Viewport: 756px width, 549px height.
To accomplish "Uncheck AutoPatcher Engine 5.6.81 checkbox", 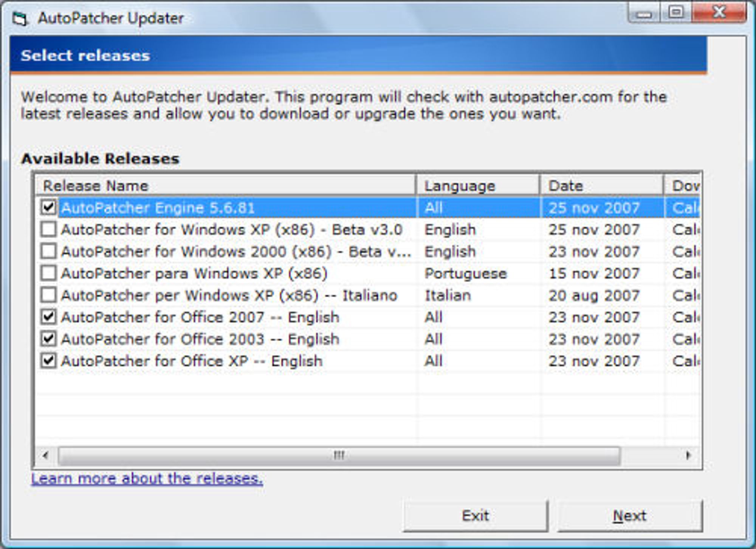I will tap(48, 207).
